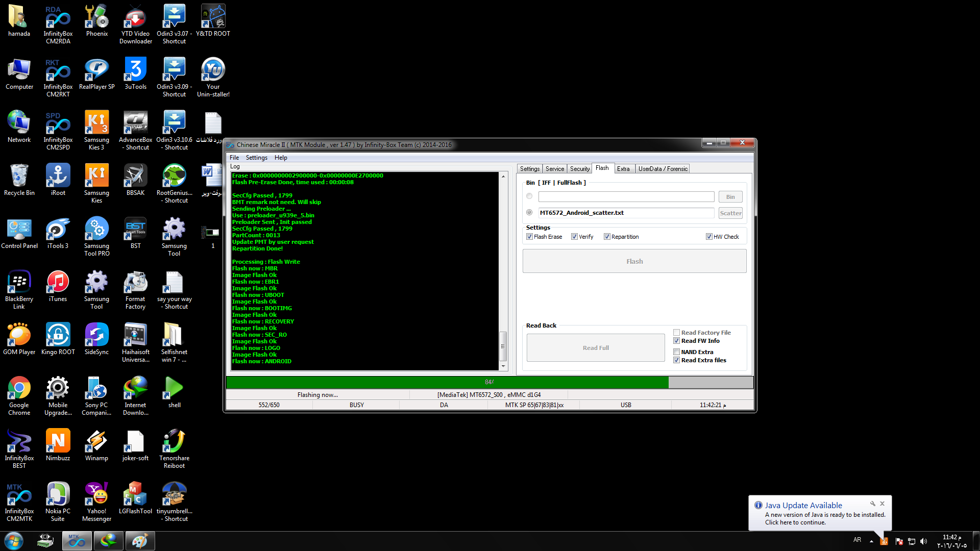Viewport: 980px width, 551px height.
Task: Open Sony PC Companion desktop icon
Action: [x=97, y=395]
